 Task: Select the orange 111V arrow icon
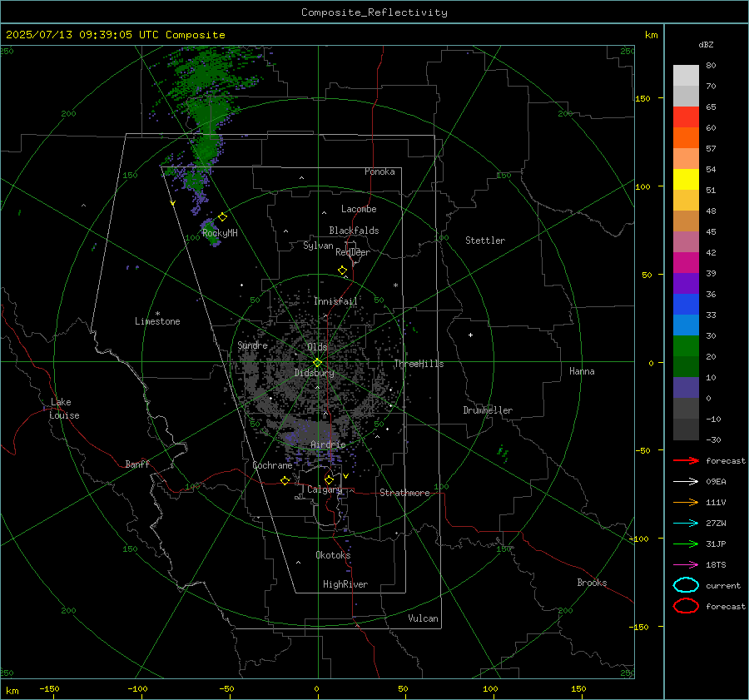pos(686,502)
